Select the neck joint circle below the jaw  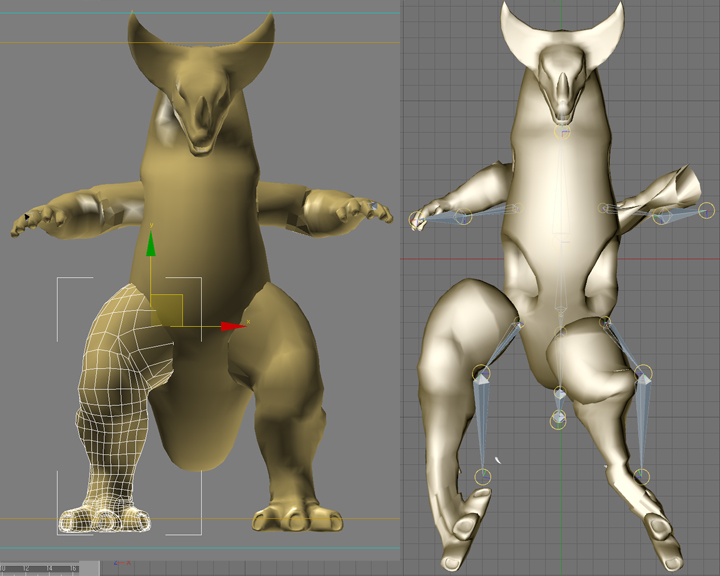pyautogui.click(x=562, y=131)
